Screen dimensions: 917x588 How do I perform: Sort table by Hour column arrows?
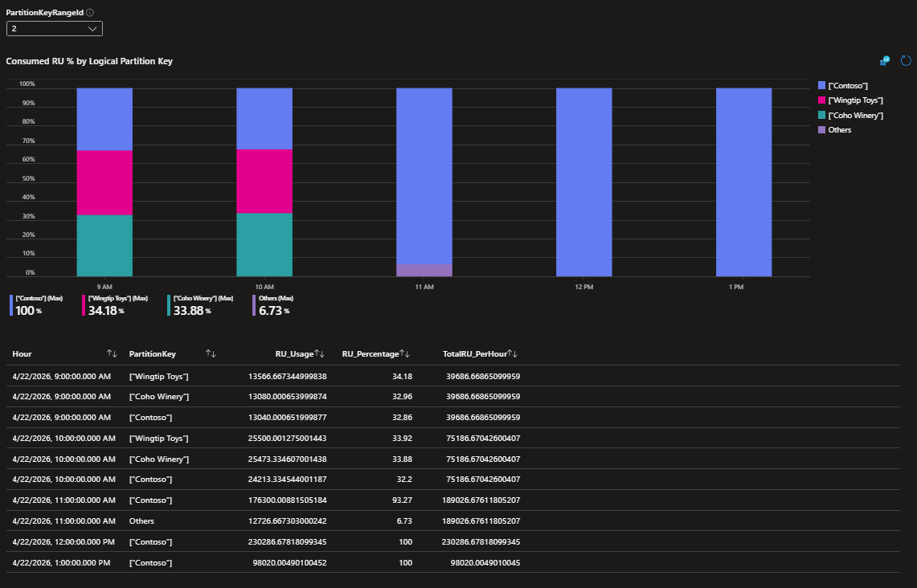[x=112, y=353]
